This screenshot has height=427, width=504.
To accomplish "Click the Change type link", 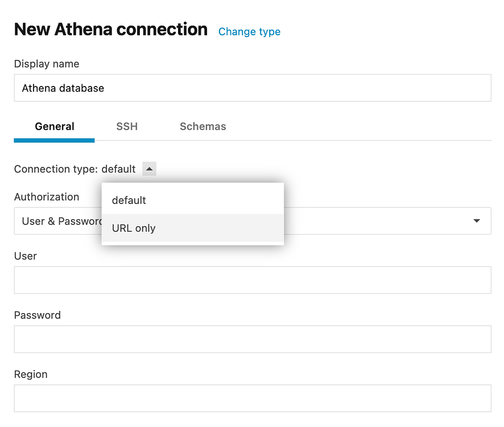I will [x=249, y=31].
